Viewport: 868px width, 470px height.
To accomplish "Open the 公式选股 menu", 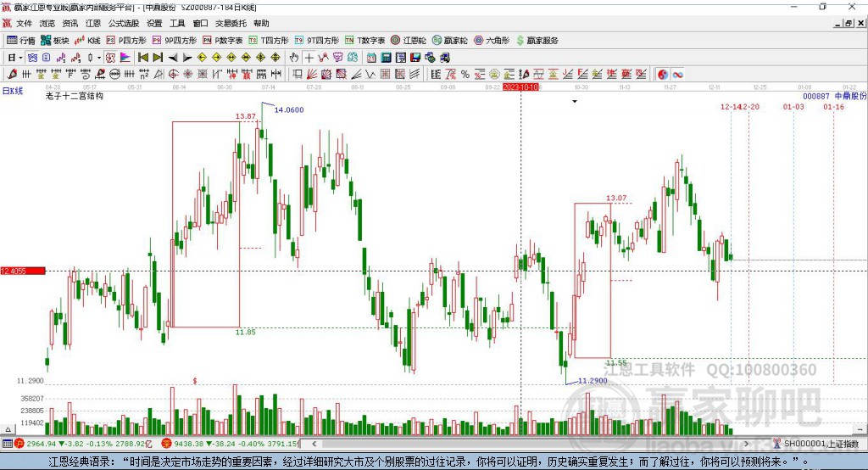I will point(124,23).
